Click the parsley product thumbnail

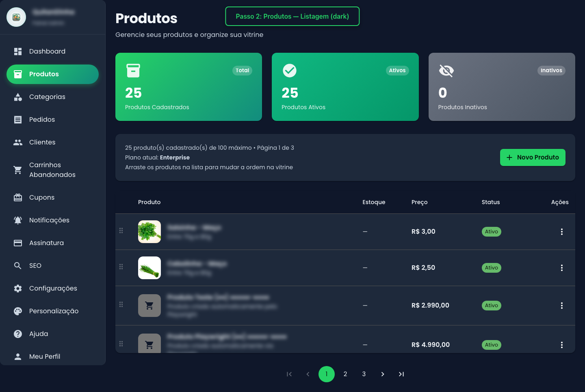tap(149, 231)
